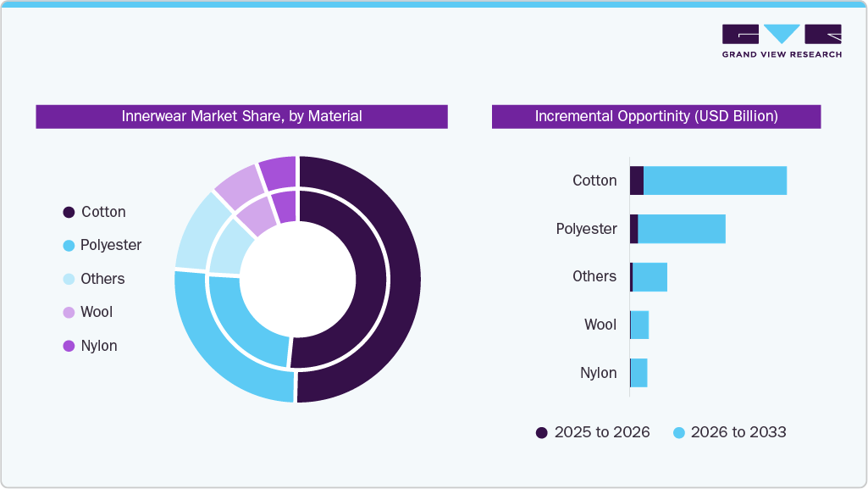The height and width of the screenshot is (489, 868).
Task: Click the dark 2025 to 2026 legend marker
Action: click(542, 432)
